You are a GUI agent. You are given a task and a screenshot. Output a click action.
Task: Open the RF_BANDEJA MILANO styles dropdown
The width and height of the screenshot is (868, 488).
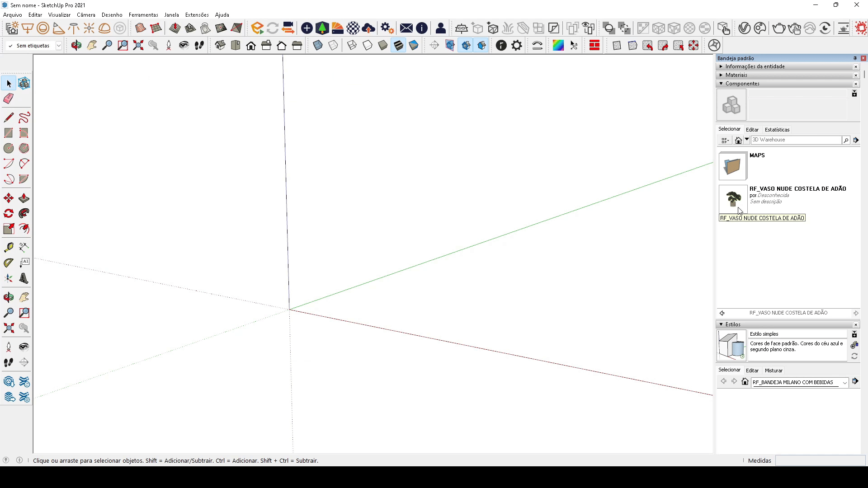844,383
